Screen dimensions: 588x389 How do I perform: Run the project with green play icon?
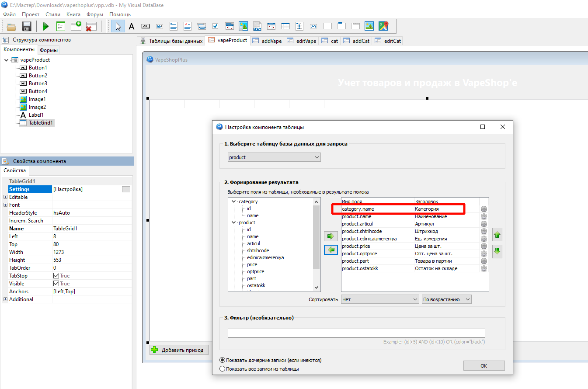(x=45, y=26)
